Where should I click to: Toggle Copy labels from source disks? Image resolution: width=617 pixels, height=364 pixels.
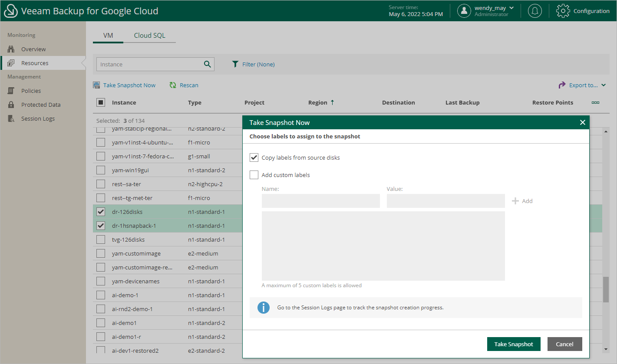click(254, 157)
